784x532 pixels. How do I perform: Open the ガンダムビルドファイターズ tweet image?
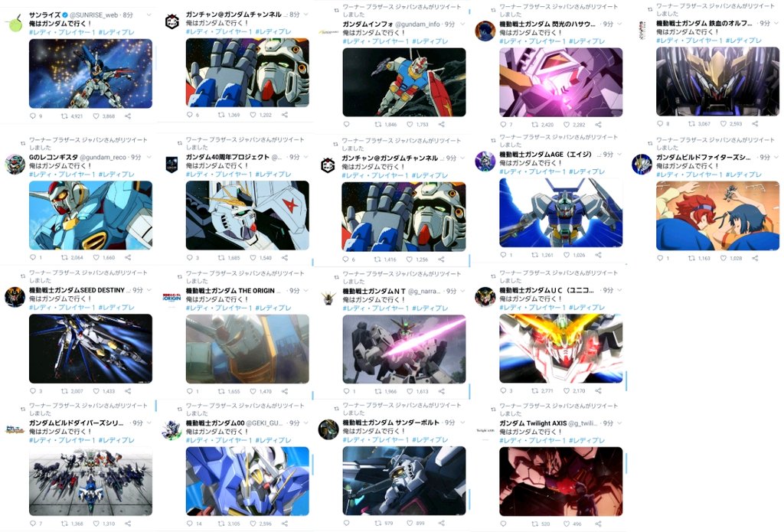pyautogui.click(x=717, y=216)
